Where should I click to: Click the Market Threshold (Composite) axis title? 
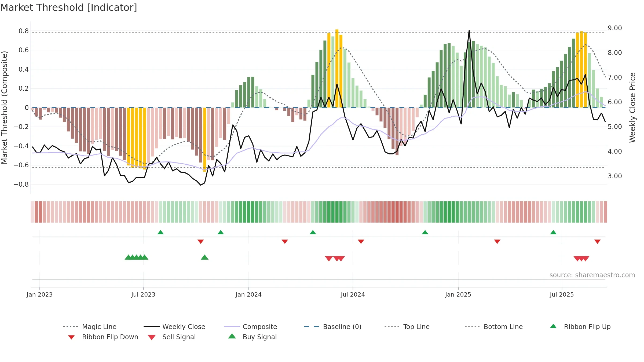point(4,108)
